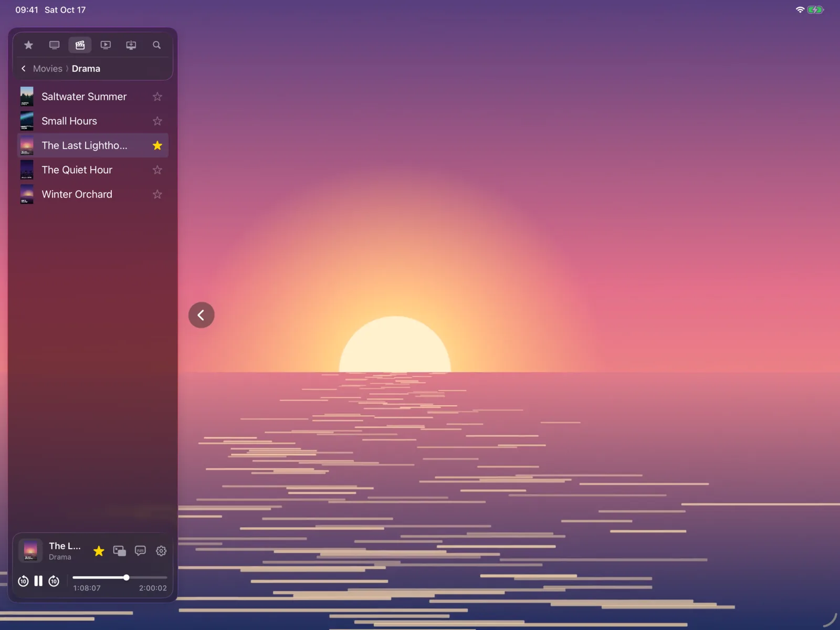Viewport: 840px width, 630px height.
Task: Switch to the Live TV tab
Action: click(x=54, y=45)
